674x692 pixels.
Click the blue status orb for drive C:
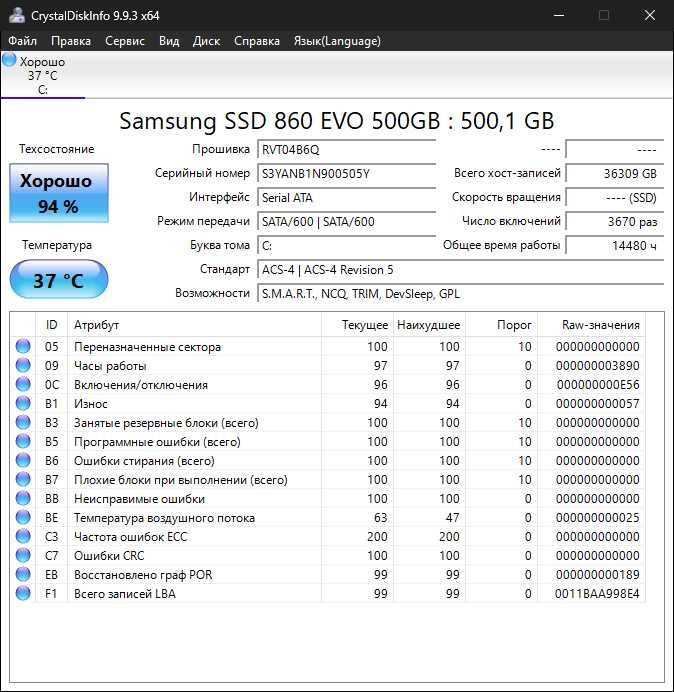[9, 60]
